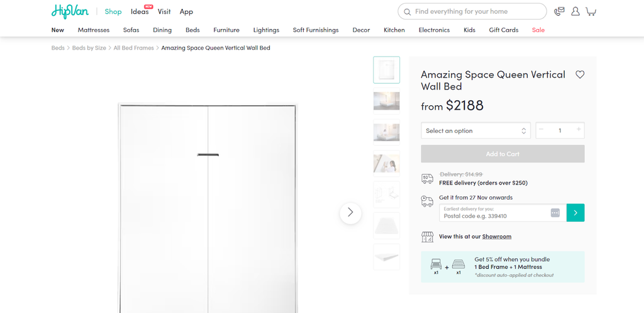Click the Add to Cart button
This screenshot has width=644, height=313.
coord(502,154)
